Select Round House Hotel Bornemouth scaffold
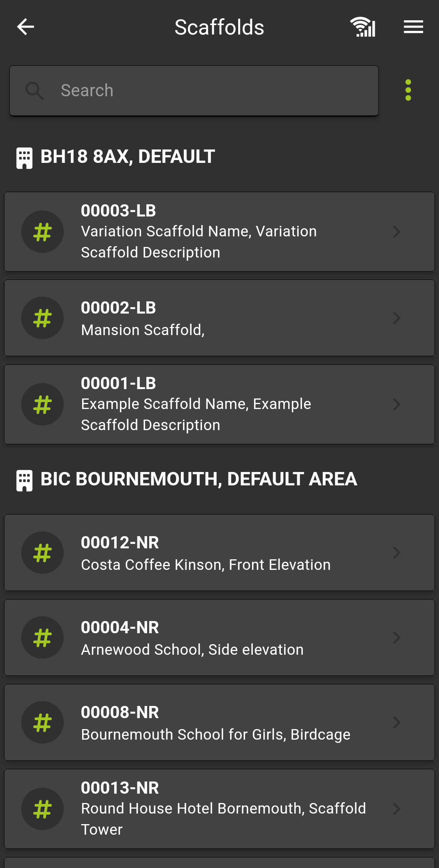 [219, 809]
